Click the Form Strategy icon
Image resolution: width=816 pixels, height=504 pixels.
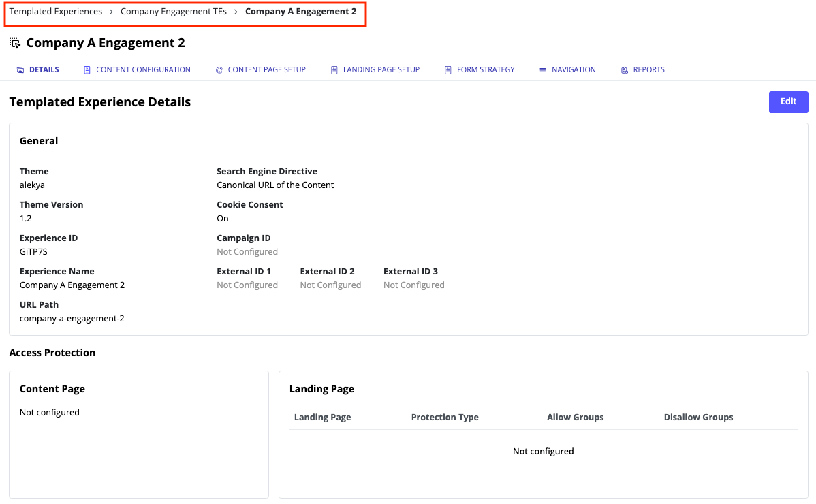448,69
